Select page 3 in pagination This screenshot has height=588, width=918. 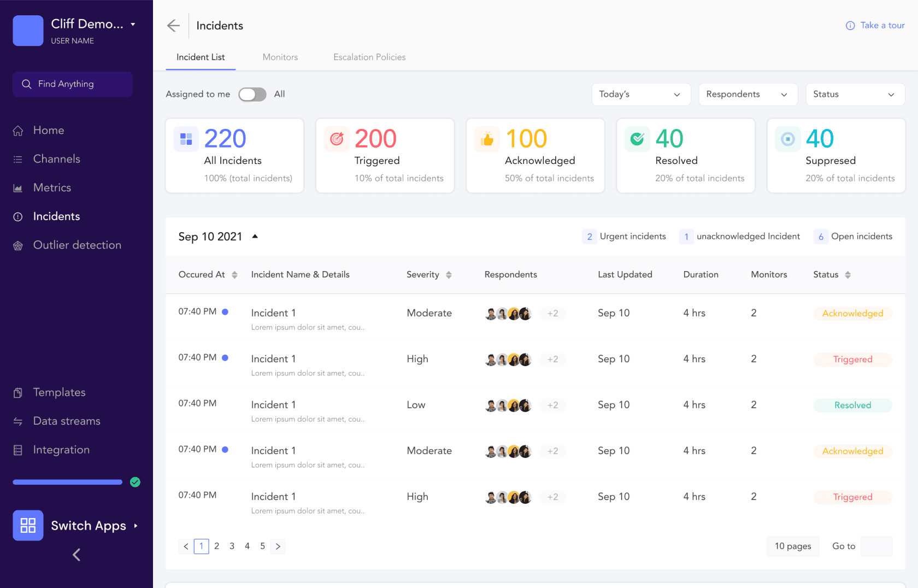[x=232, y=546]
